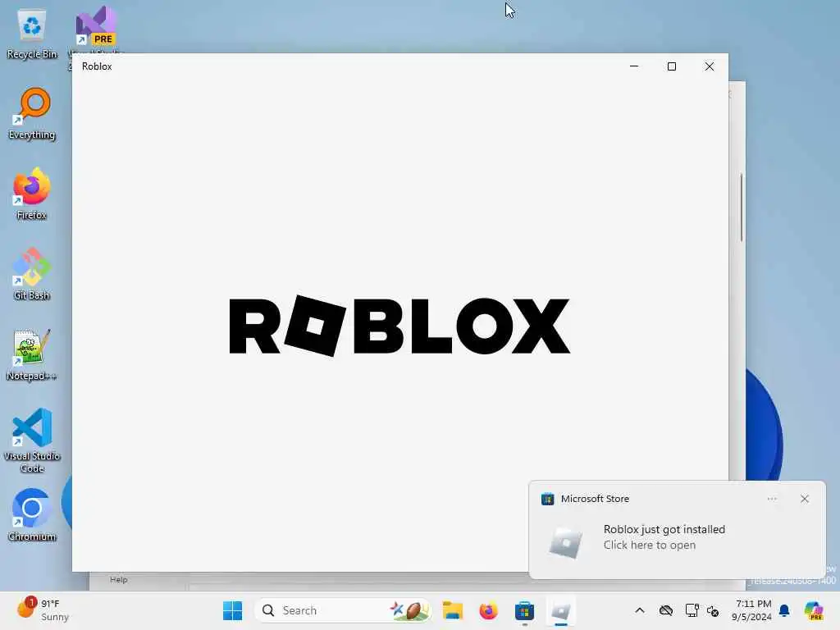Open the weather widget showing 91°F
This screenshot has width=840, height=630.
(43, 609)
